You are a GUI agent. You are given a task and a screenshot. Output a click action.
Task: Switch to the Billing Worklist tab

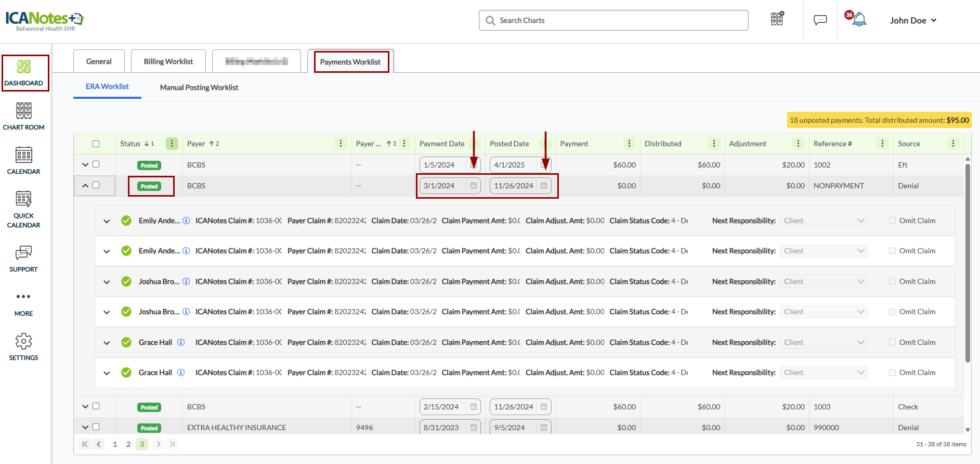tap(168, 61)
